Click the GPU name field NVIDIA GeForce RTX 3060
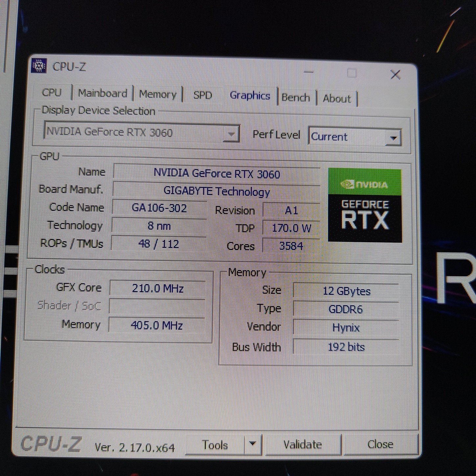The width and height of the screenshot is (476, 476). (x=217, y=173)
